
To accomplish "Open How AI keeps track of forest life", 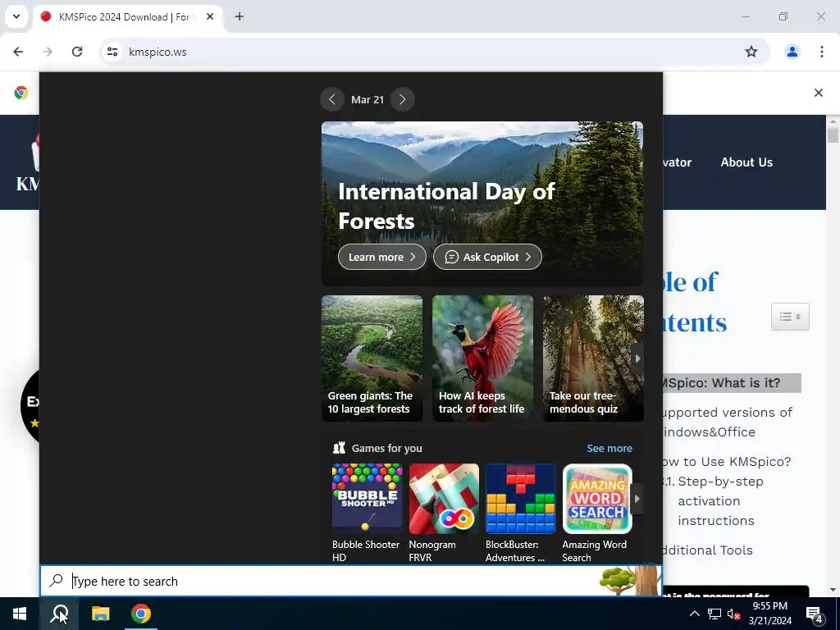I will point(482,358).
